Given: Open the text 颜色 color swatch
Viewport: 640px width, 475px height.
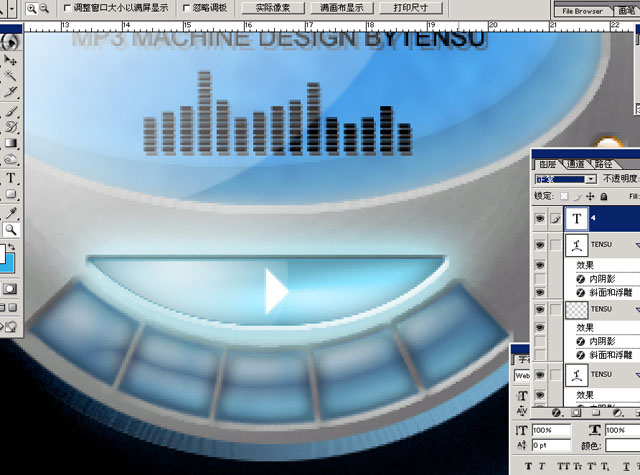Looking at the screenshot, I should pyautogui.click(x=623, y=445).
